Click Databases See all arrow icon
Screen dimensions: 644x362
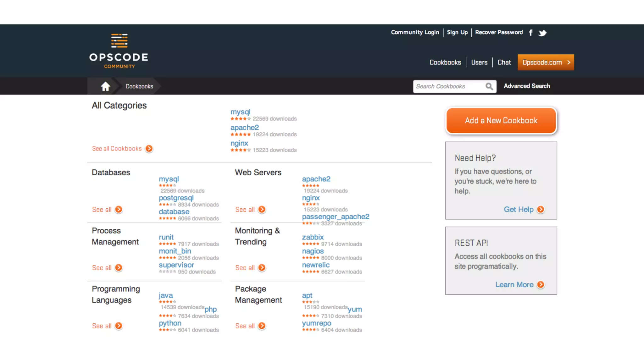119,210
